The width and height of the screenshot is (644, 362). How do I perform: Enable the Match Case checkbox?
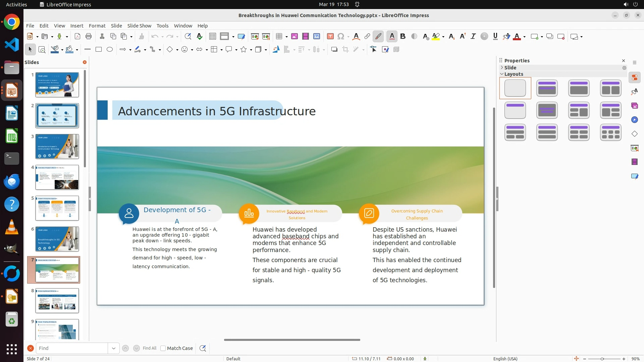(163, 348)
